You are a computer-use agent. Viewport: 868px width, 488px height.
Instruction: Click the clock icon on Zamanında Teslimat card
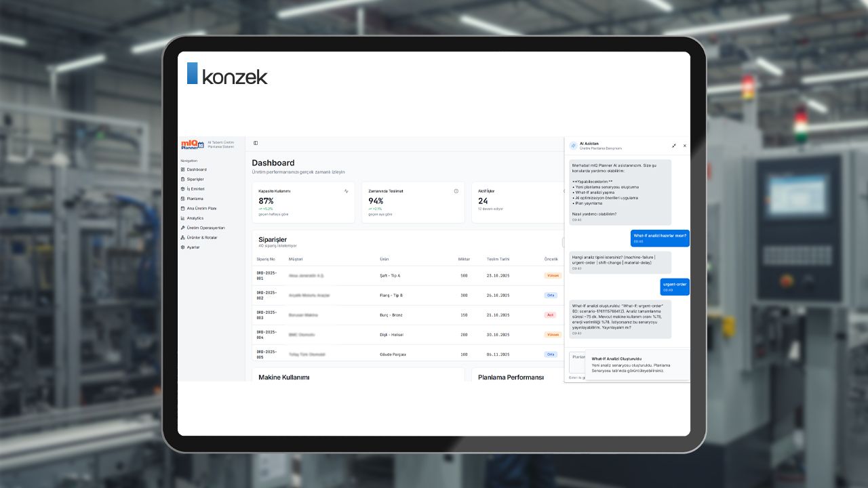[x=456, y=191]
